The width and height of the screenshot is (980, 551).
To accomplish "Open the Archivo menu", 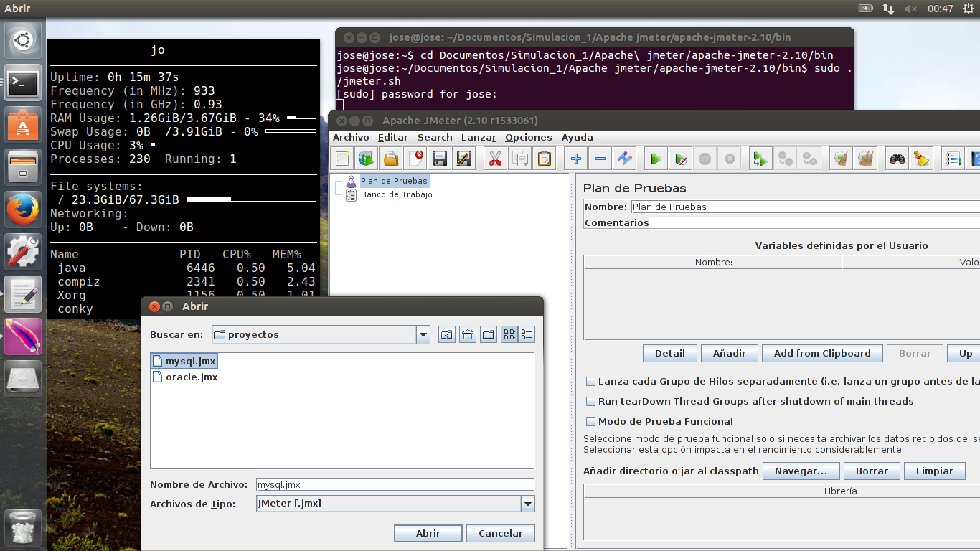I will [x=351, y=137].
